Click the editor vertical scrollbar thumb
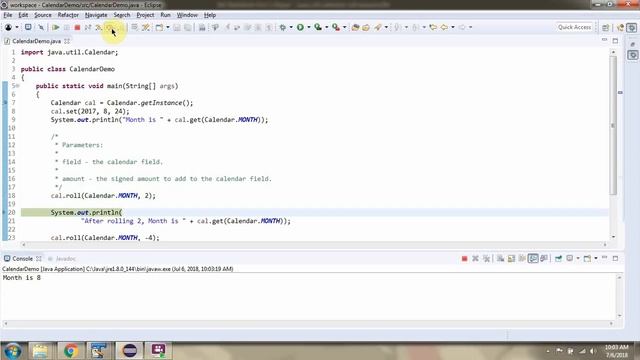 point(613,125)
